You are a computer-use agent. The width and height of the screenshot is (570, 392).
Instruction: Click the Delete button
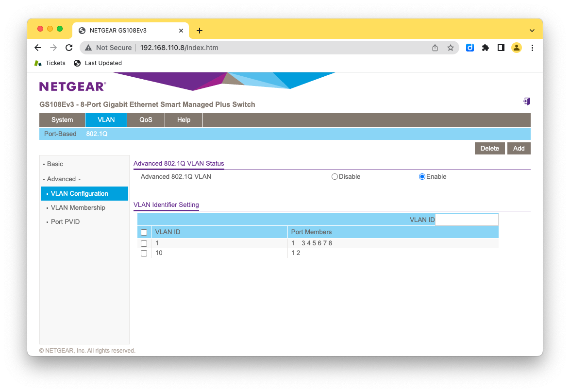point(490,148)
